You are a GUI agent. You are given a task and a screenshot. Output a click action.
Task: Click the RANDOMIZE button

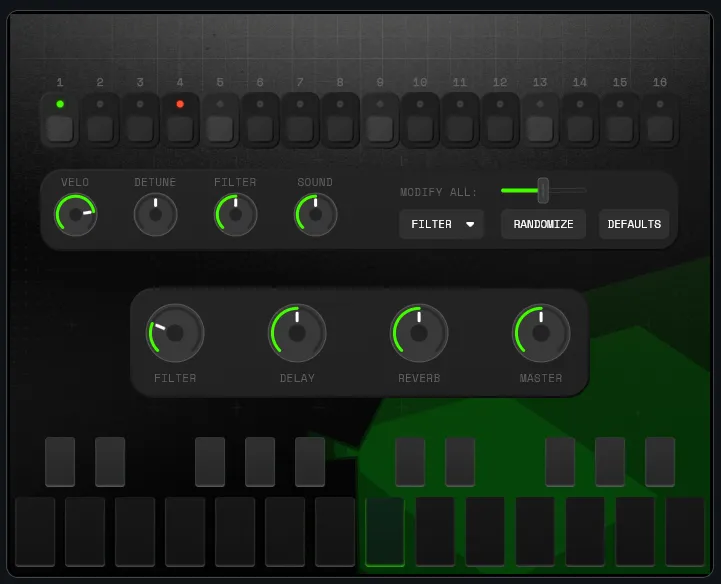[543, 224]
